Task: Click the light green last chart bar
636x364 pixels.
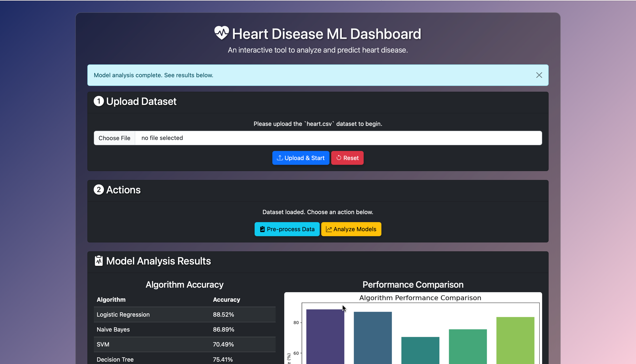Action: tap(515, 340)
